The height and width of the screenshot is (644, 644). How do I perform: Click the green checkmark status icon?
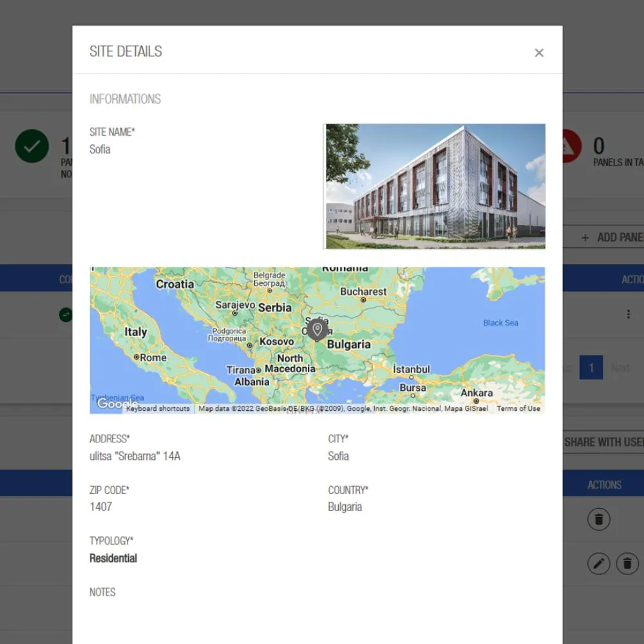coord(32,146)
